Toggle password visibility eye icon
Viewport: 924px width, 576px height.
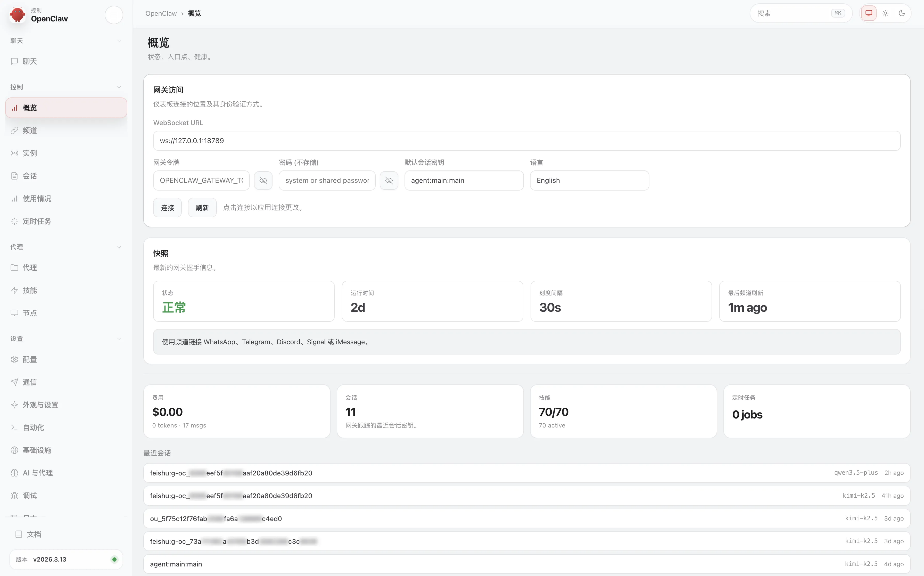click(x=389, y=180)
